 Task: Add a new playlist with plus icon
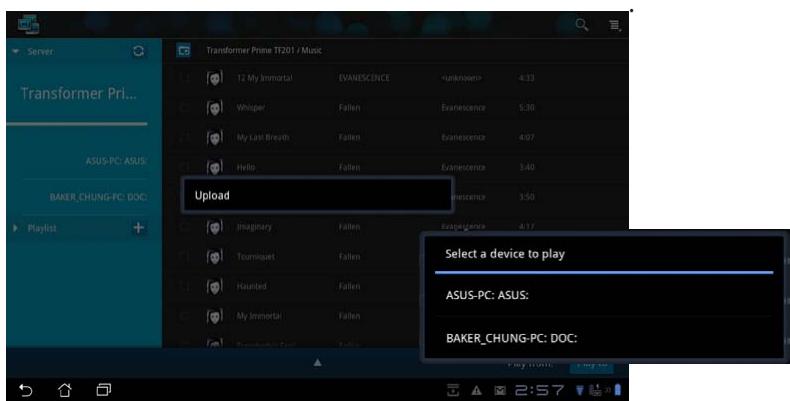138,228
